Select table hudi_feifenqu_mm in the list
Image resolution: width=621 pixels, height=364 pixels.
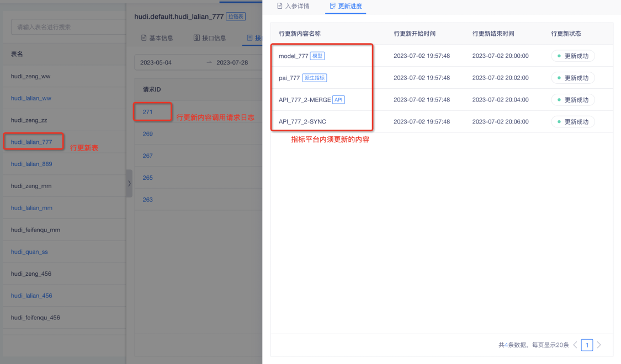tap(36, 230)
